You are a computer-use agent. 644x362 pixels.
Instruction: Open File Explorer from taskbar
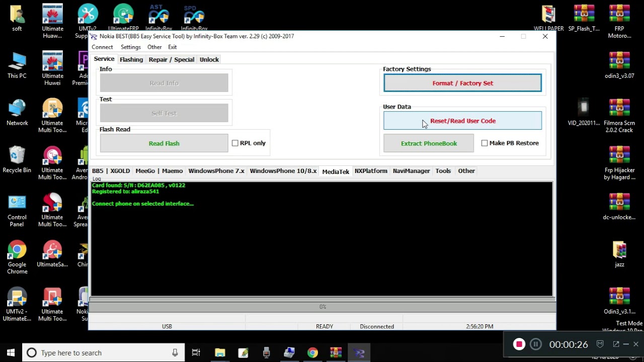(x=220, y=352)
